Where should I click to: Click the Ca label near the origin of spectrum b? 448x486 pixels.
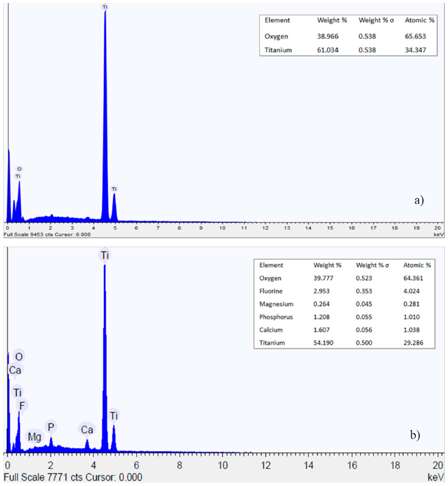(15, 370)
